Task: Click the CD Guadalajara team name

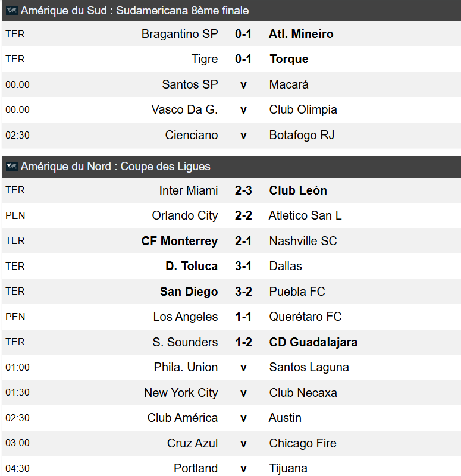Action: click(313, 342)
